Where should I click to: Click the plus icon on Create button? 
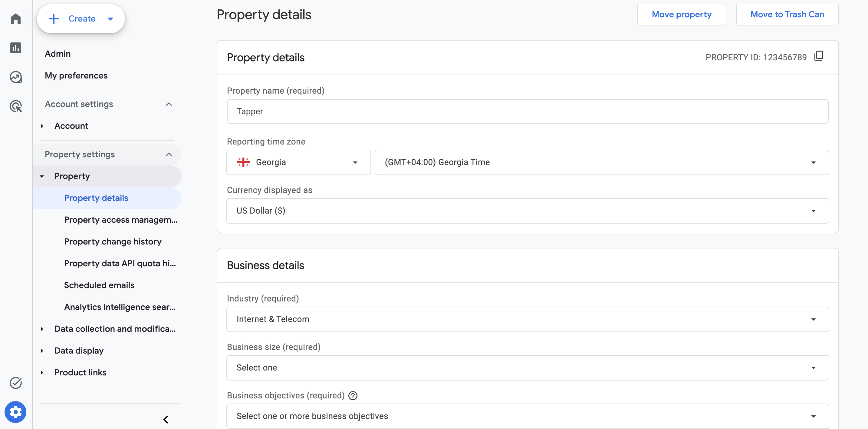pyautogui.click(x=54, y=18)
